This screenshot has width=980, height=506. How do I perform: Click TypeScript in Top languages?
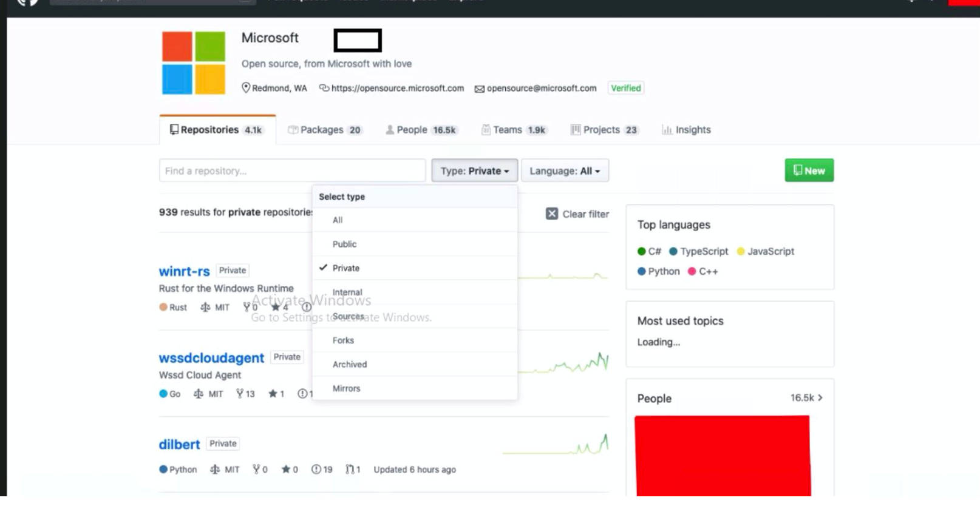coord(699,251)
